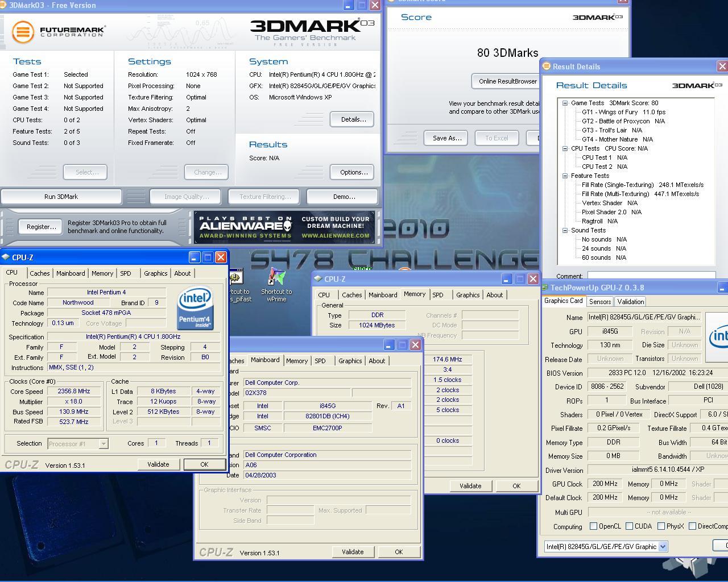The image size is (728, 582).
Task: Collapse the Game Tests tree node
Action: click(x=565, y=103)
